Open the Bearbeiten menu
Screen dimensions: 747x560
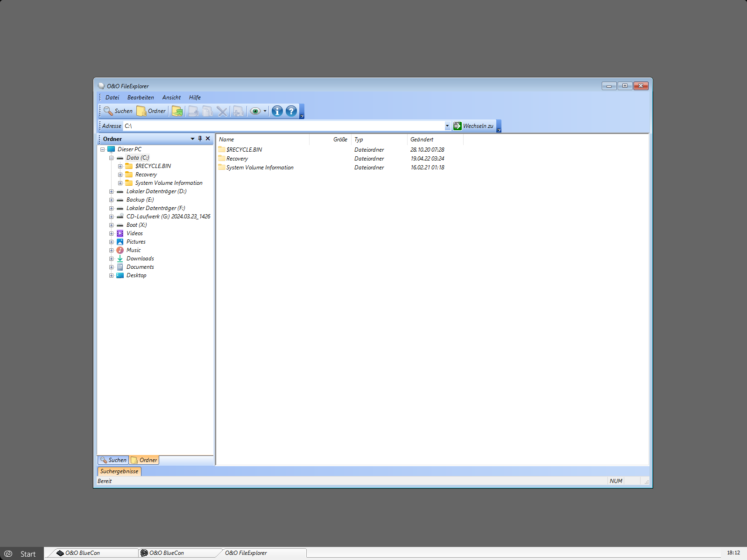point(141,98)
